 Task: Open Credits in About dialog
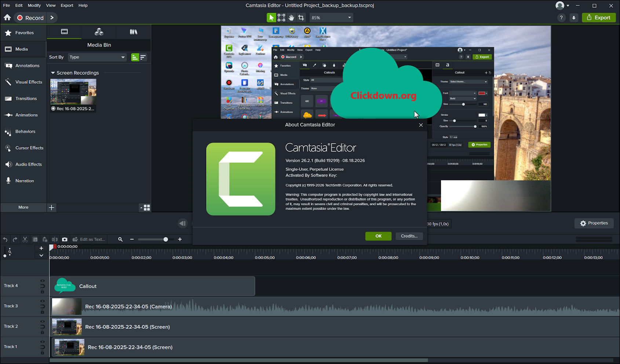pos(409,236)
